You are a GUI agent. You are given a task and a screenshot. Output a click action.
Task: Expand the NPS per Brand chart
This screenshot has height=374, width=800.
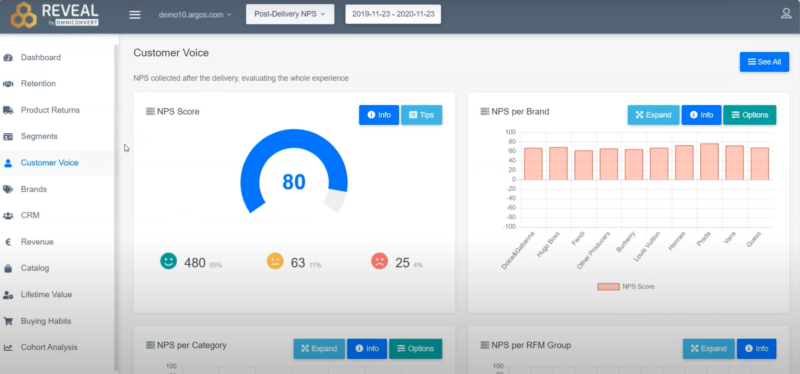point(653,115)
